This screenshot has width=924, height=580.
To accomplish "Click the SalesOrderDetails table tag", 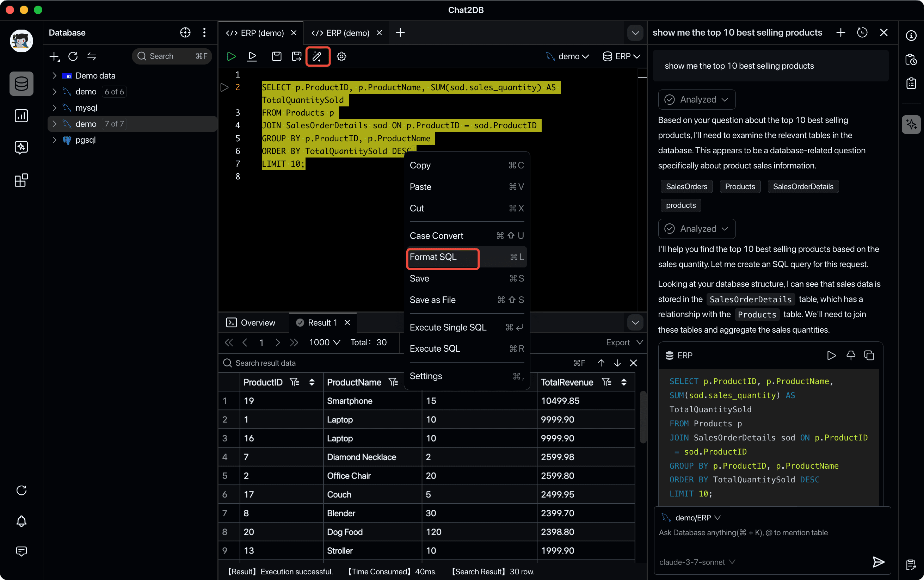I will point(803,186).
